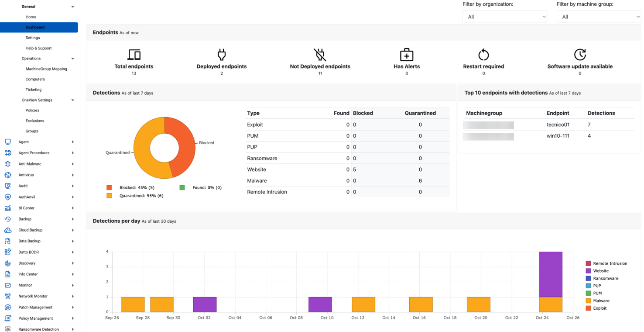The image size is (644, 332).
Task: Click the Has Alerts icon
Action: coord(406,55)
